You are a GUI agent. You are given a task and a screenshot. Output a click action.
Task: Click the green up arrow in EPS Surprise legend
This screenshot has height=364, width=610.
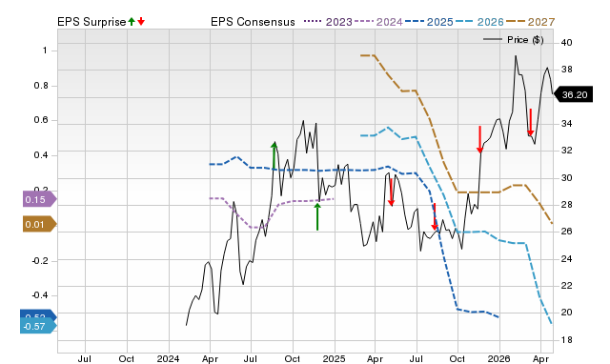pos(132,22)
